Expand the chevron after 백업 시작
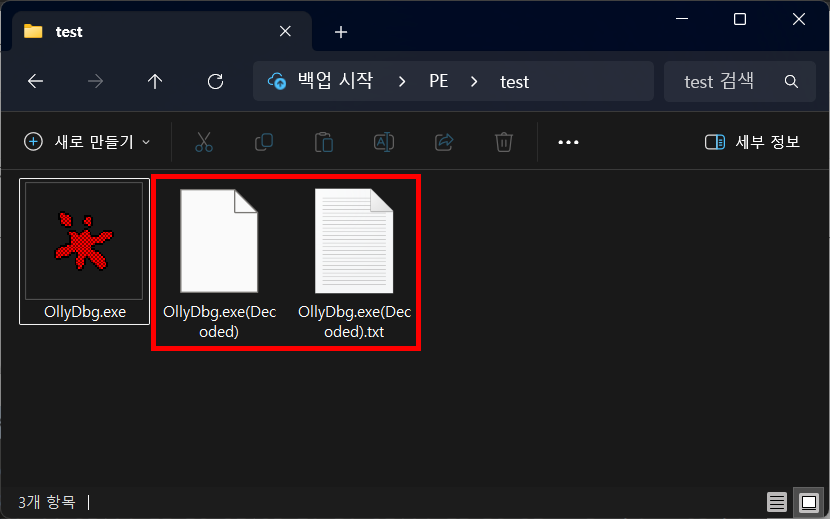This screenshot has height=519, width=830. (402, 82)
